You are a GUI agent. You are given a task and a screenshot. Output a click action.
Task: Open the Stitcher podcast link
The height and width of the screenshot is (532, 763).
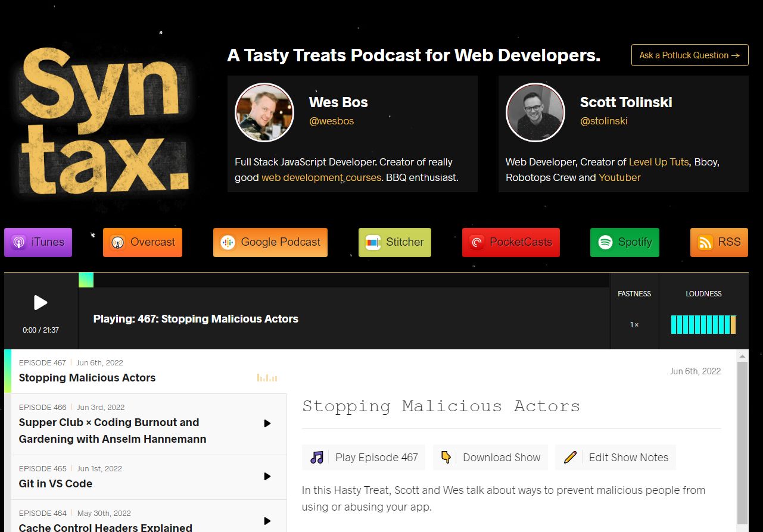(395, 242)
